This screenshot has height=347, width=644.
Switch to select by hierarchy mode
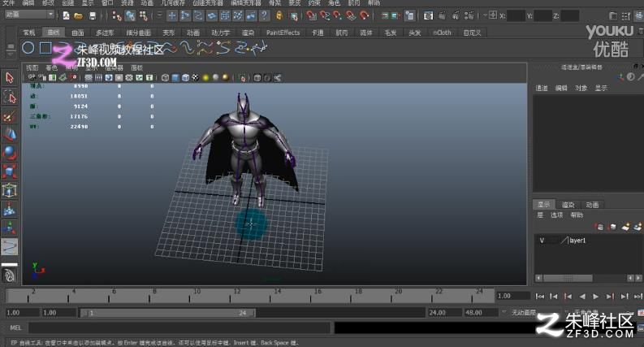[117, 15]
